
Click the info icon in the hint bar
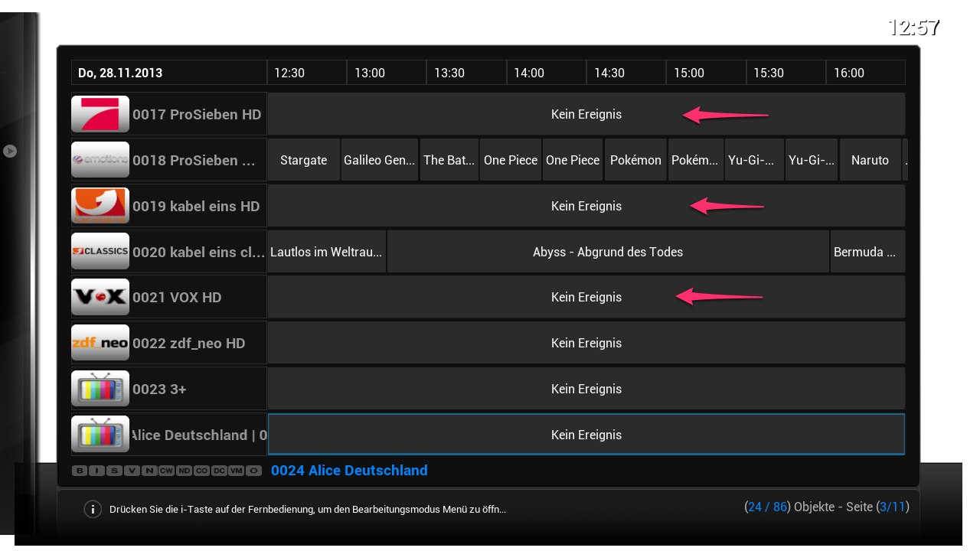pyautogui.click(x=93, y=509)
